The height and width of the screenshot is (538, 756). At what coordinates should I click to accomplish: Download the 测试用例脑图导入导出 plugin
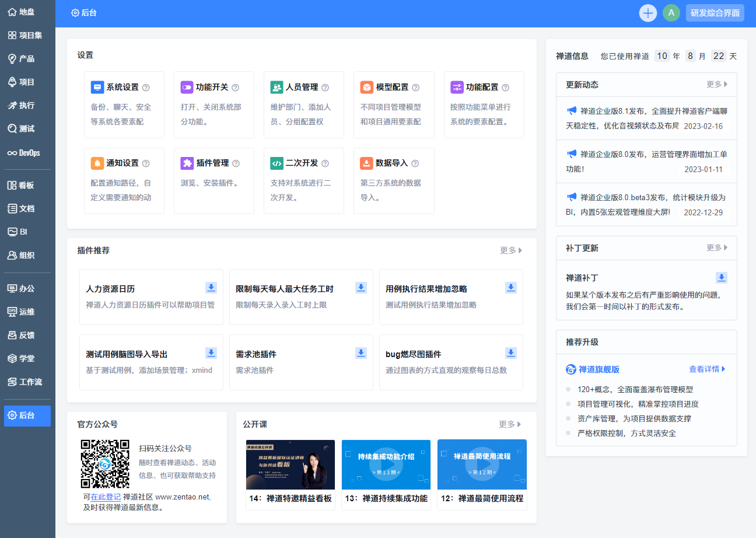pos(211,353)
